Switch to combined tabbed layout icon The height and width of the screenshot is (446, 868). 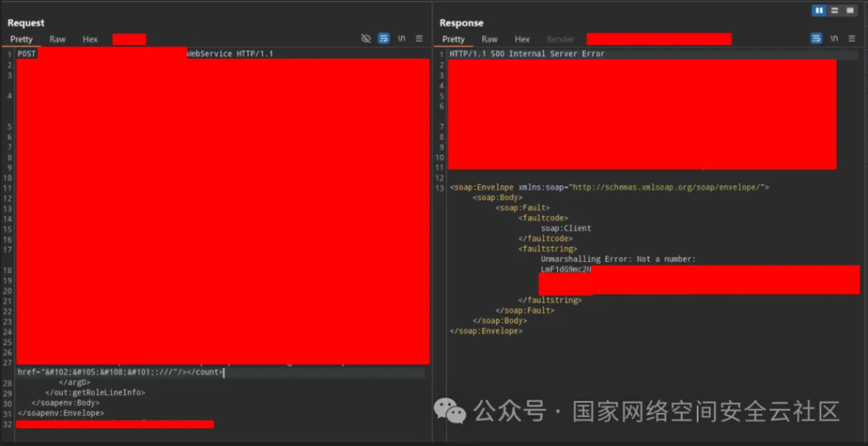pos(850,10)
